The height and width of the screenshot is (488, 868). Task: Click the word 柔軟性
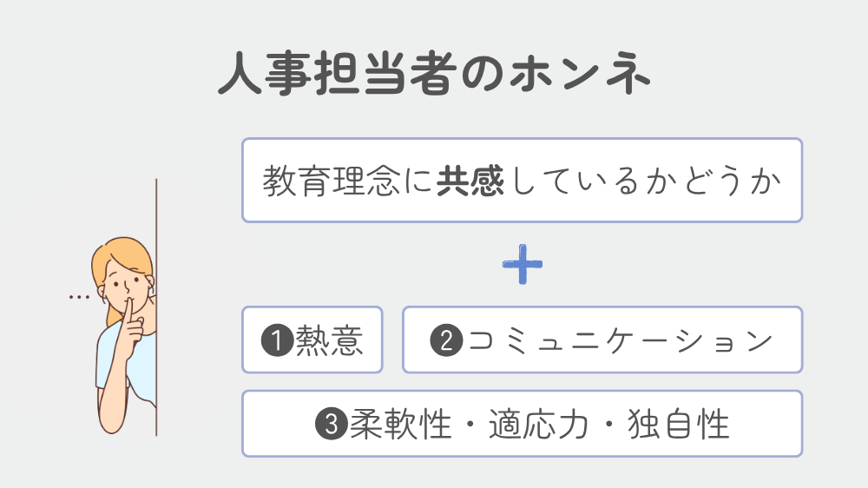400,425
